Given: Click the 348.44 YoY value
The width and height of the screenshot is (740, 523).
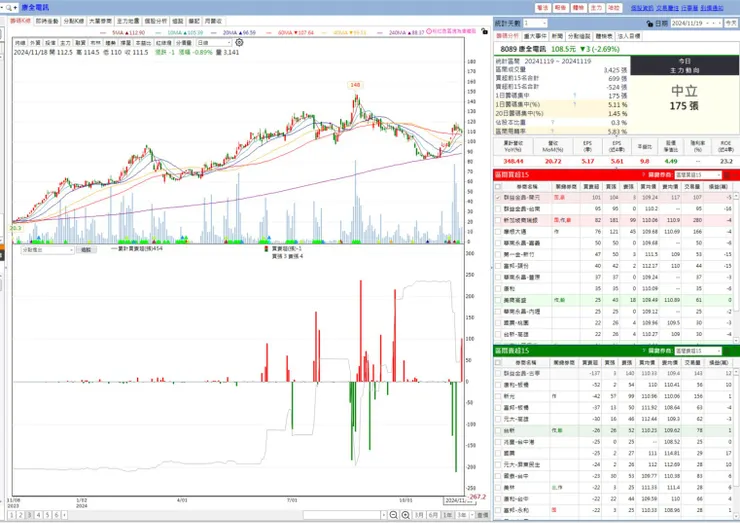Looking at the screenshot, I should point(513,161).
